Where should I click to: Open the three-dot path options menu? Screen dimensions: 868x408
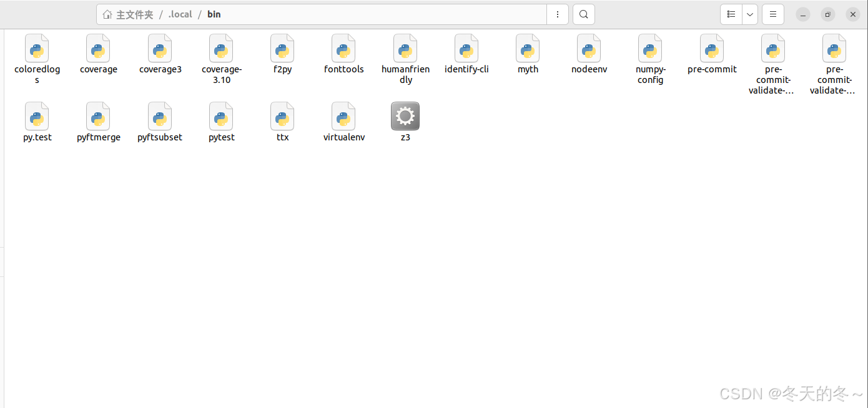(558, 14)
